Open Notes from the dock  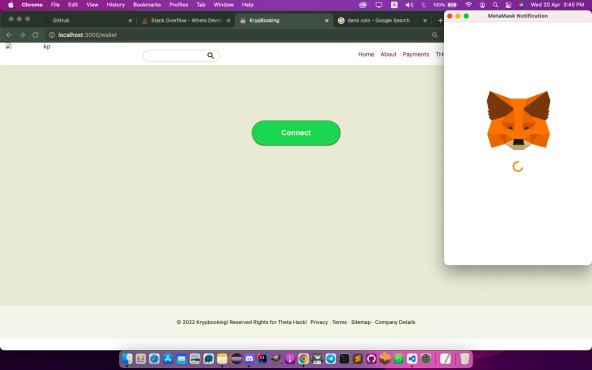tap(222, 358)
